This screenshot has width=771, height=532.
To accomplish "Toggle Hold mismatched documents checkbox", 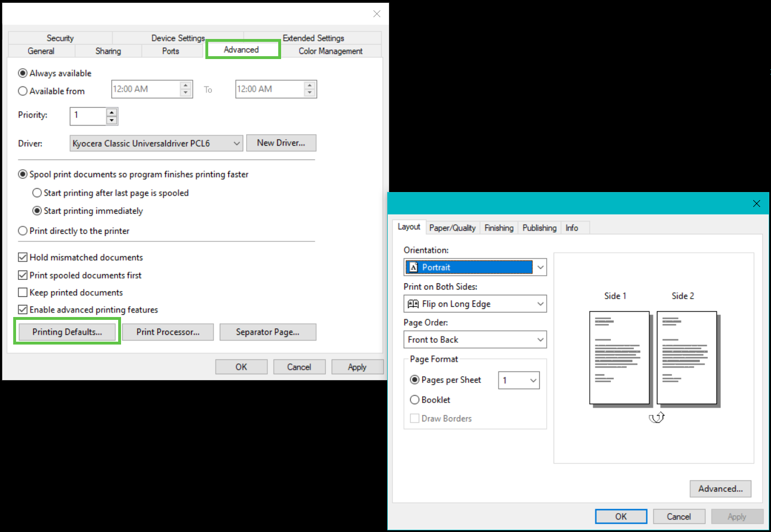I will (x=23, y=257).
